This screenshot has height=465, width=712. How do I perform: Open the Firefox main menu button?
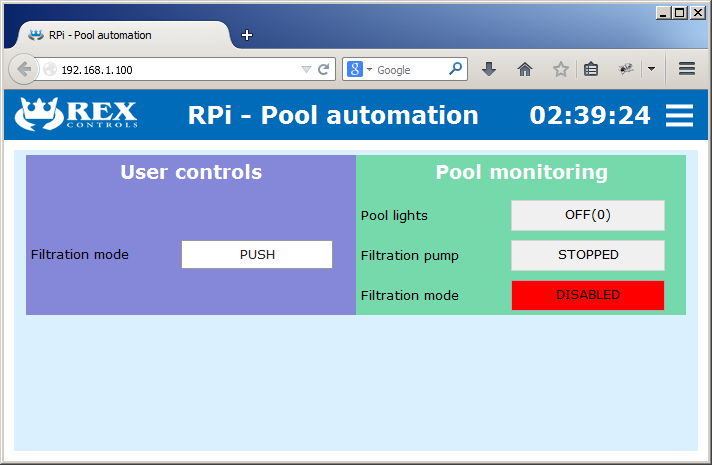(x=687, y=69)
